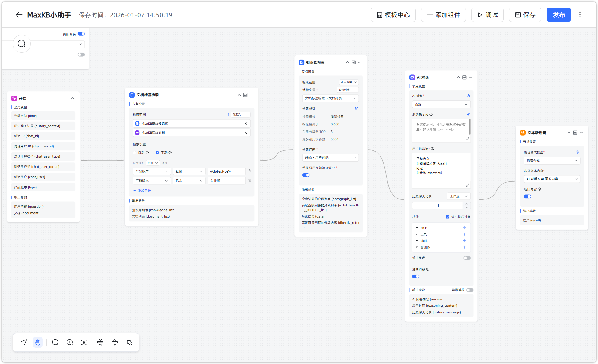This screenshot has height=364, width=598.
Task: Select the hand pan tool
Action: [x=38, y=342]
